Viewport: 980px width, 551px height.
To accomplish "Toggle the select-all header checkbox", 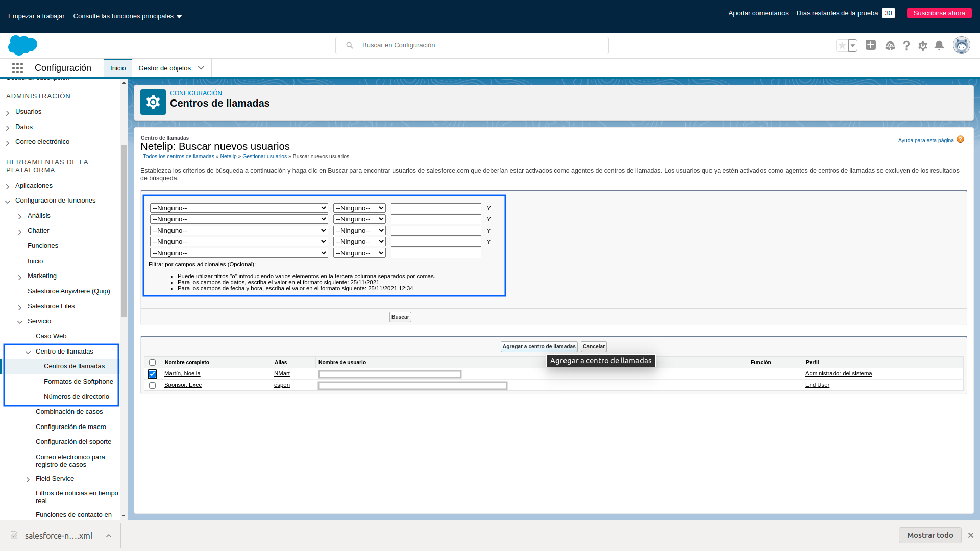I will 152,362.
